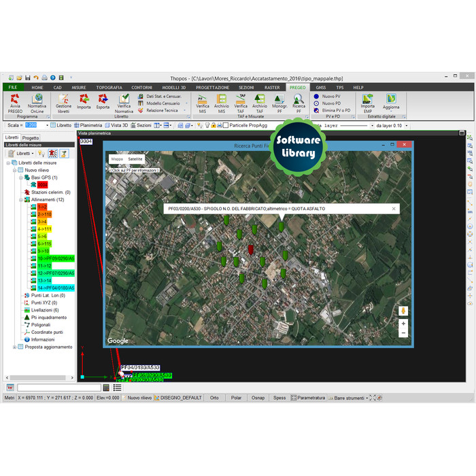Viewport: 476px width, 476px height.
Task: Click the Gestione libretti icon
Action: coord(63,102)
